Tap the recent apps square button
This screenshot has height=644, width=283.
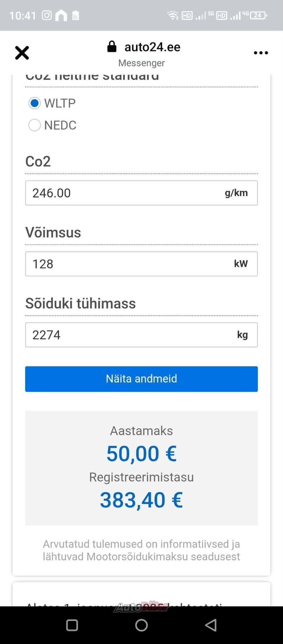72,625
